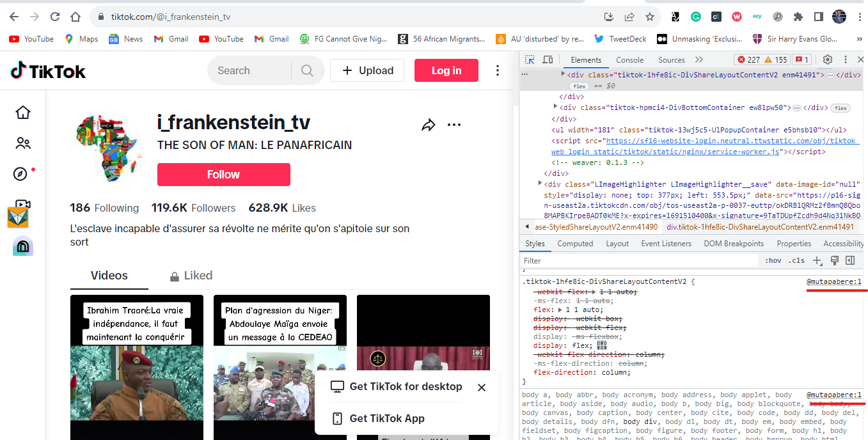Open the 227 errors counter
This screenshot has height=440, width=868.
point(748,59)
